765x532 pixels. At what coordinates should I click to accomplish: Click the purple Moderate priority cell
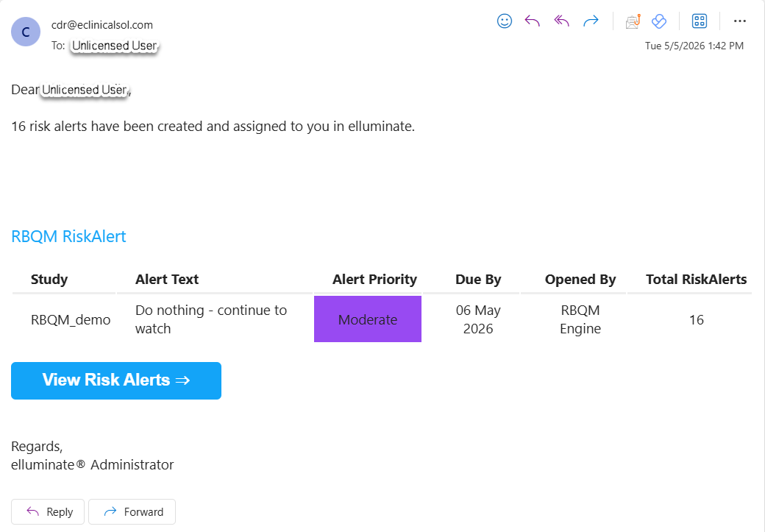tap(368, 319)
